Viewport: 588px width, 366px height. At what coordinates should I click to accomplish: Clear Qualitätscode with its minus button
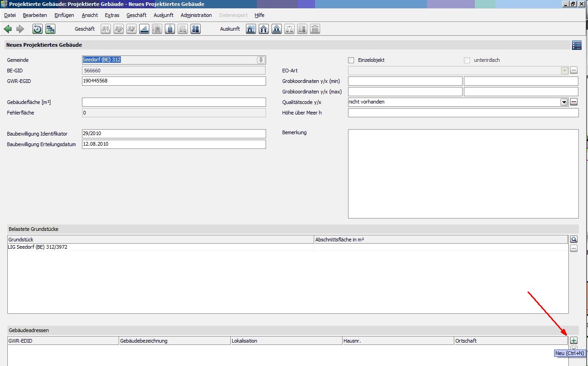pos(574,102)
